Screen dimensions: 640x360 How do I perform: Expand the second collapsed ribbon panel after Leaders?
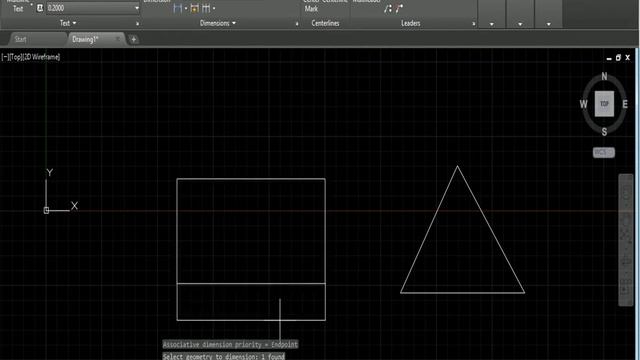520,24
